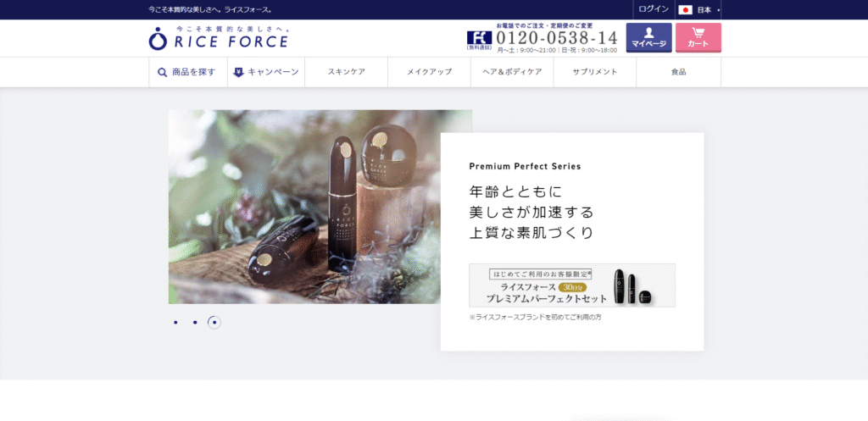Viewport: 868px width, 421px height.
Task: Click the Premium Perfect Series heading
Action: click(x=525, y=167)
